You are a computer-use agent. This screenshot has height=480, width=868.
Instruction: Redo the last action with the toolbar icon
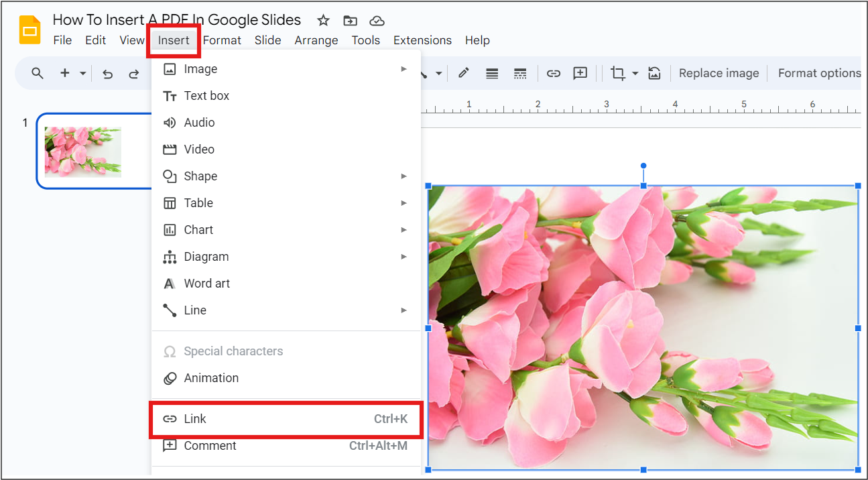(134, 74)
